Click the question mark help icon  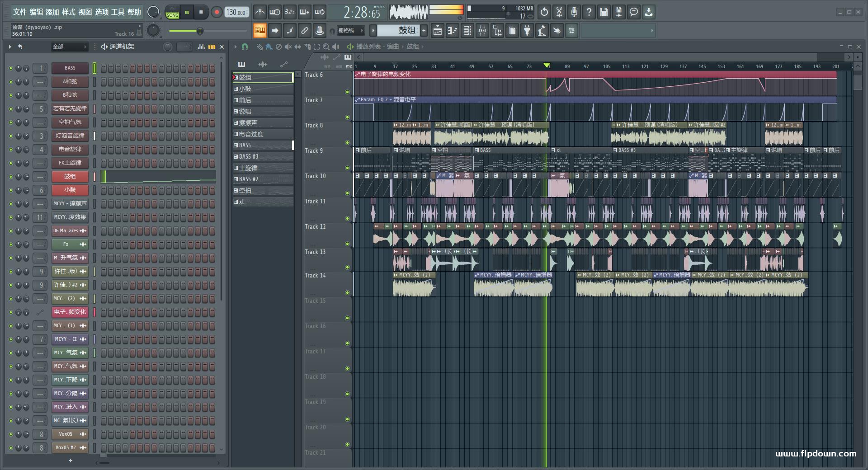[589, 12]
